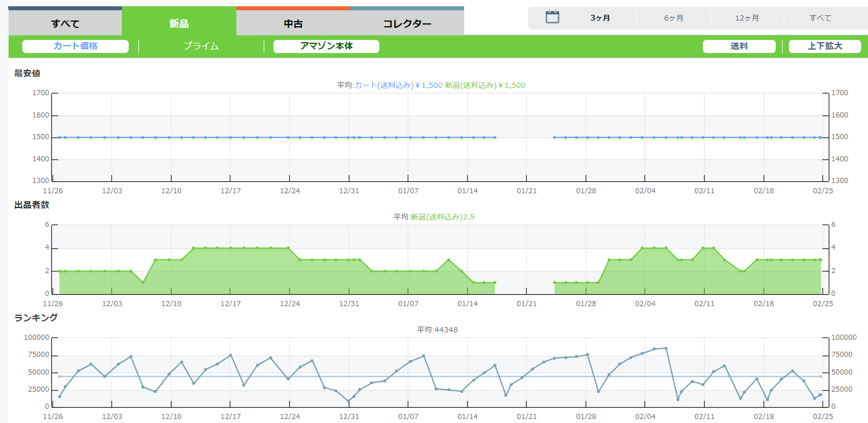
Task: Switch to the すべて condition tab
Action: (x=65, y=23)
